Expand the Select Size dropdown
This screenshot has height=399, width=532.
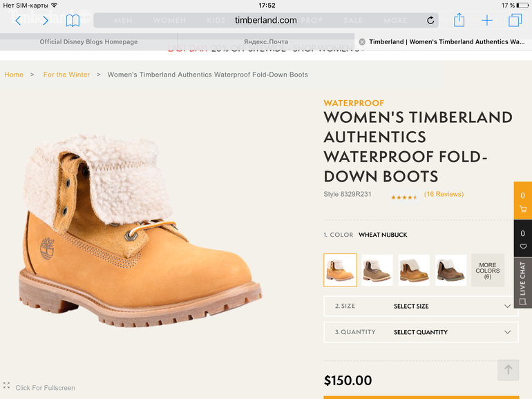click(x=421, y=306)
